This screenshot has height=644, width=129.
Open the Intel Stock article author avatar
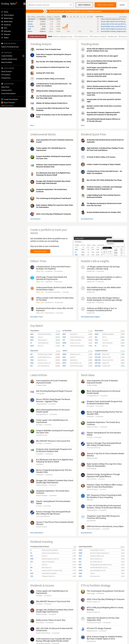(32, 49)
